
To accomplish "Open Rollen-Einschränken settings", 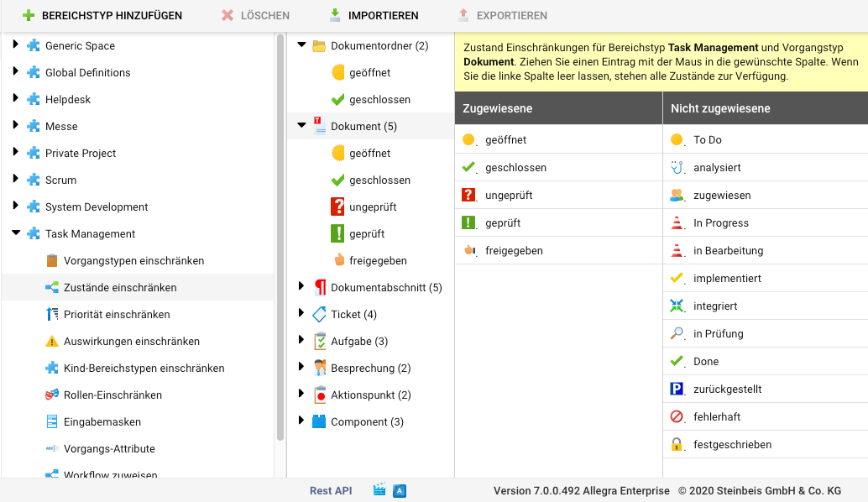I will click(x=112, y=395).
